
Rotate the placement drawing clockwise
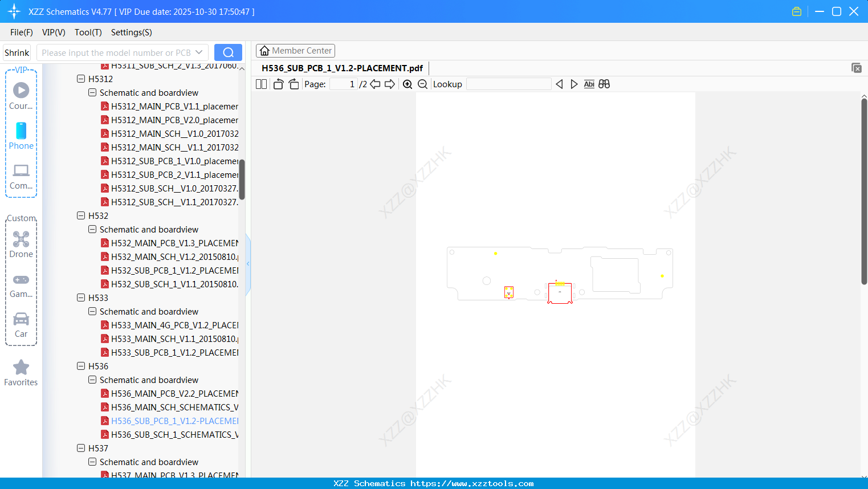tap(293, 84)
